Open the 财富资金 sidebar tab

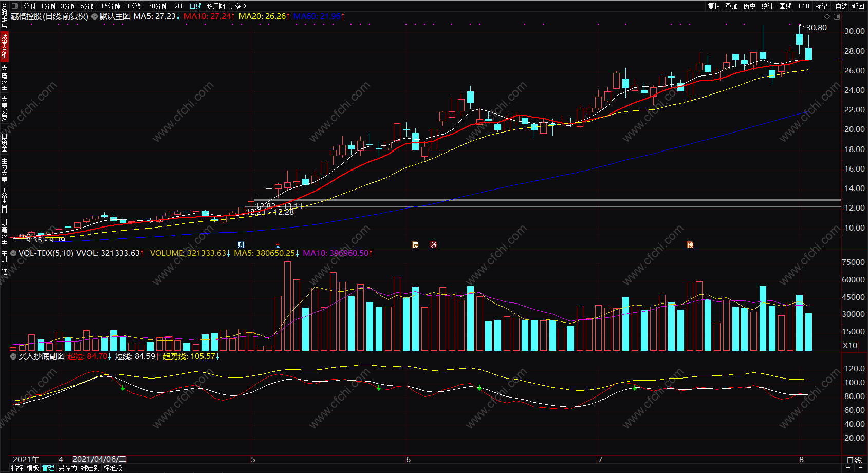click(x=4, y=231)
